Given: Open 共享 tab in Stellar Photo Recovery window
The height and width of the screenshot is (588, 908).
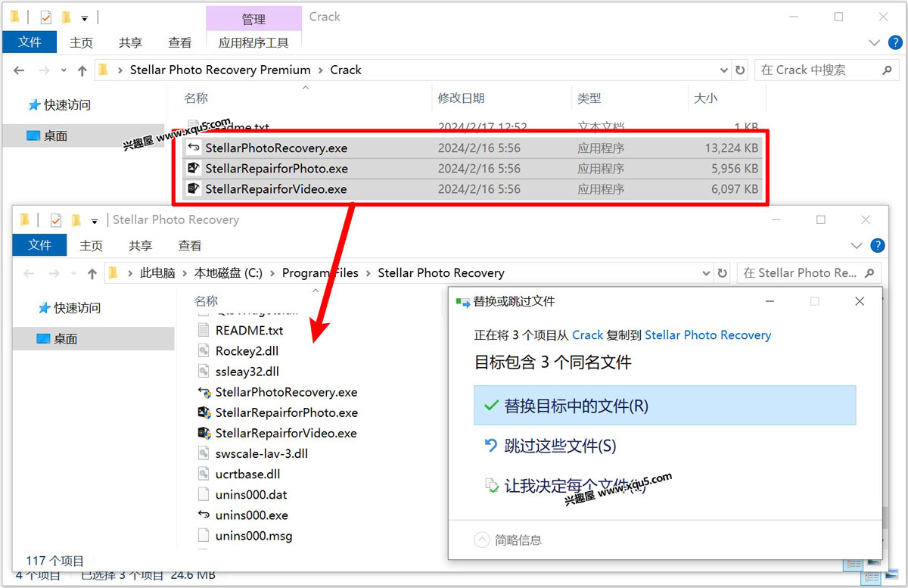Looking at the screenshot, I should click(x=140, y=245).
